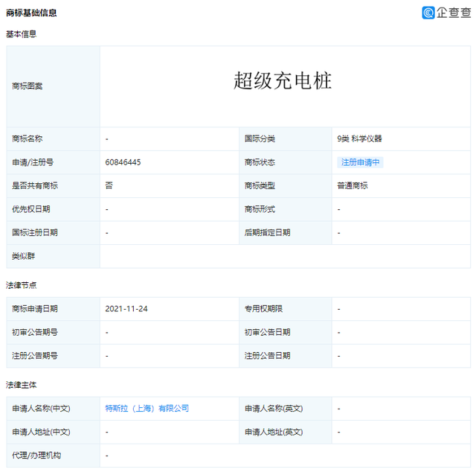Viewport: 476px width, 472px height.
Task: Open the 特斯拉（上海）有限公司 applicant link
Action: coord(147,409)
